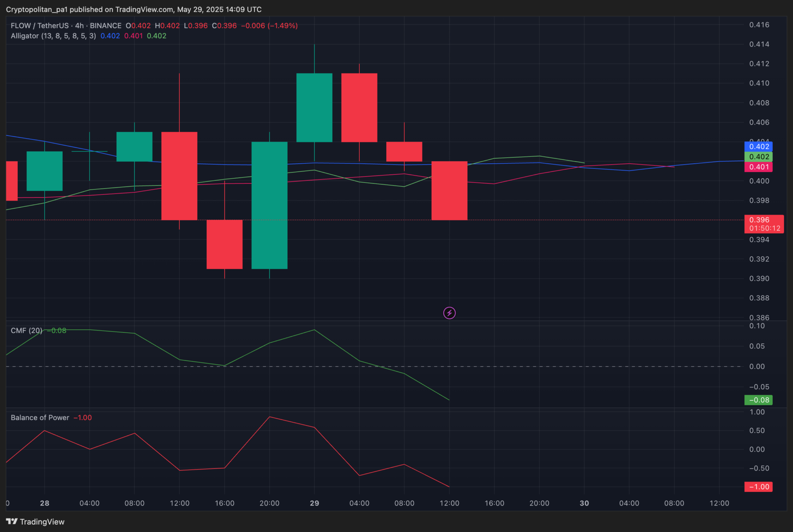This screenshot has height=532, width=793.
Task: Select the CMF (20) indicator label
Action: (26, 331)
